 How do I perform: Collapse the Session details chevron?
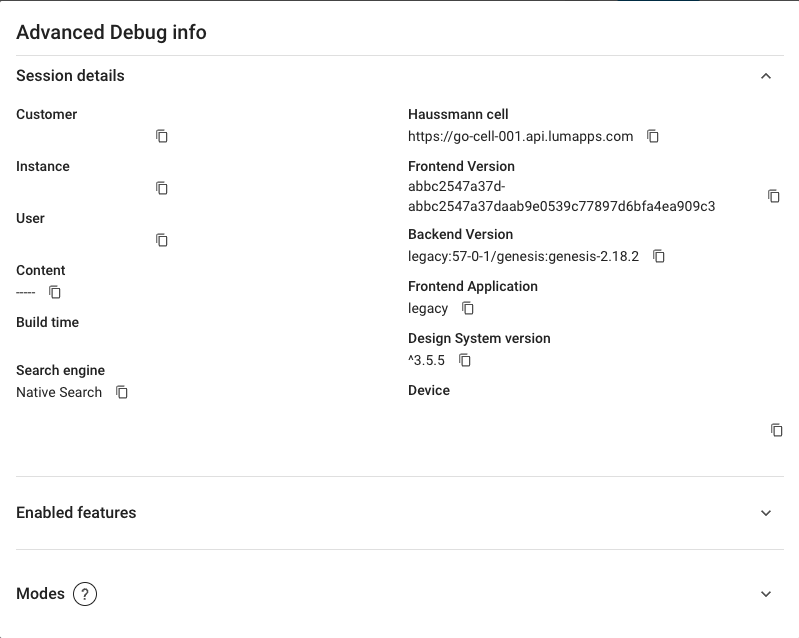(x=766, y=76)
